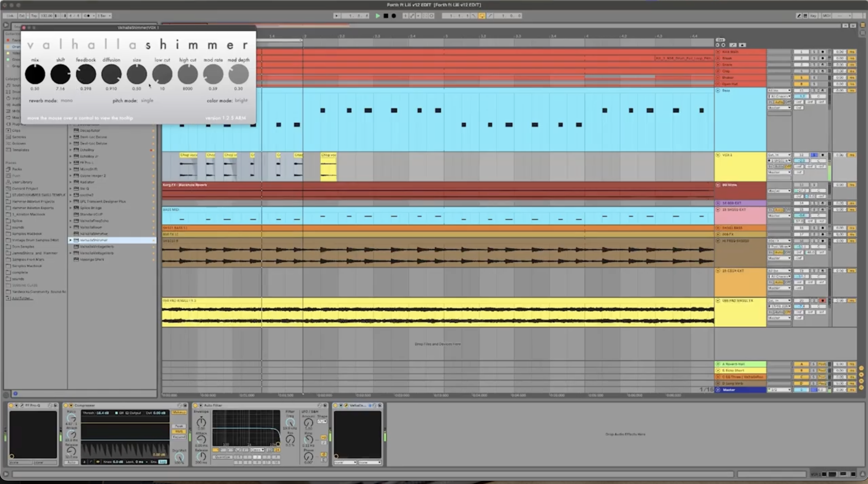Screen dimensions: 868x484
Task: Click the draw mode pencil icon
Action: (x=799, y=16)
